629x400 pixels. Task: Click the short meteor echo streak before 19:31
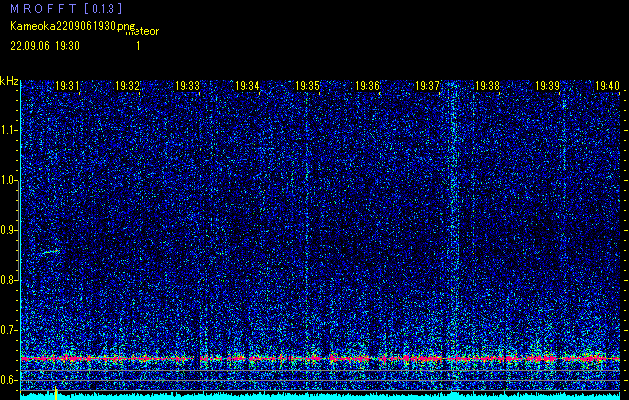(51, 252)
